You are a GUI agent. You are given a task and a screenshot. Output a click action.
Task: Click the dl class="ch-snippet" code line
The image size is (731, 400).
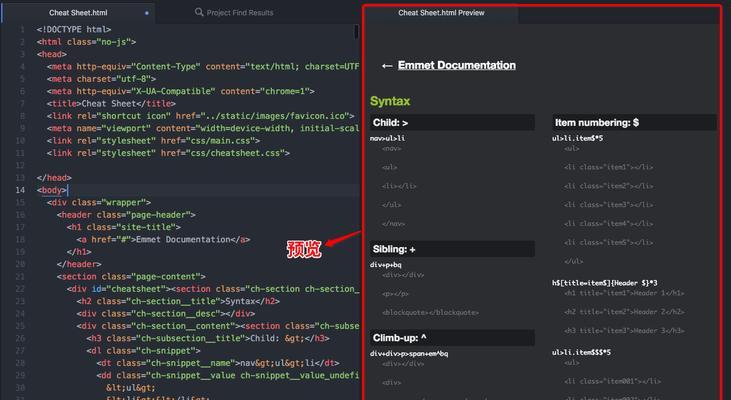(144, 351)
